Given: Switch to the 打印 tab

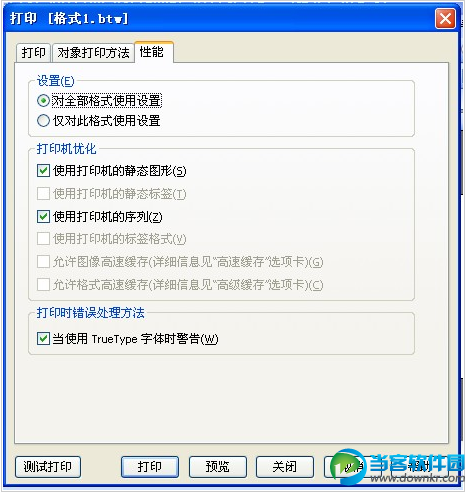Looking at the screenshot, I should (x=33, y=53).
